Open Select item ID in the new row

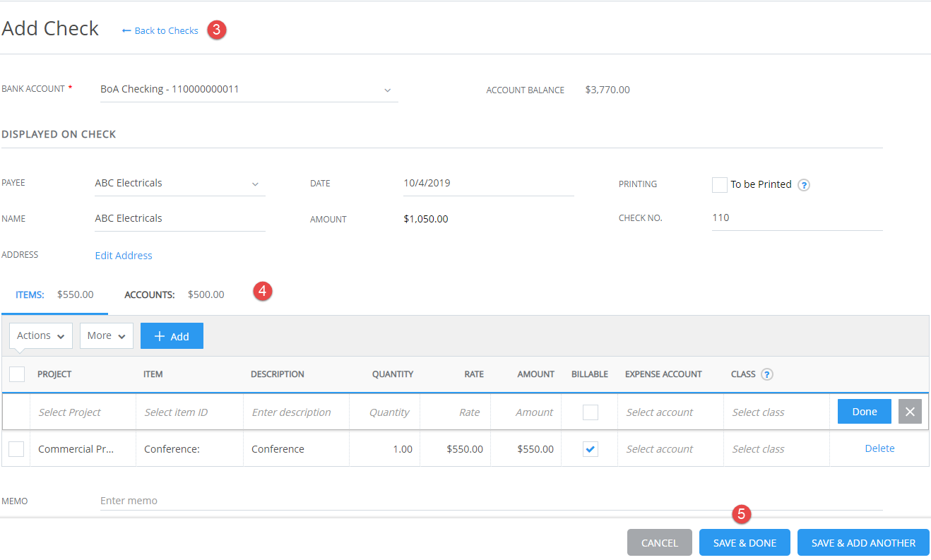tap(189, 412)
